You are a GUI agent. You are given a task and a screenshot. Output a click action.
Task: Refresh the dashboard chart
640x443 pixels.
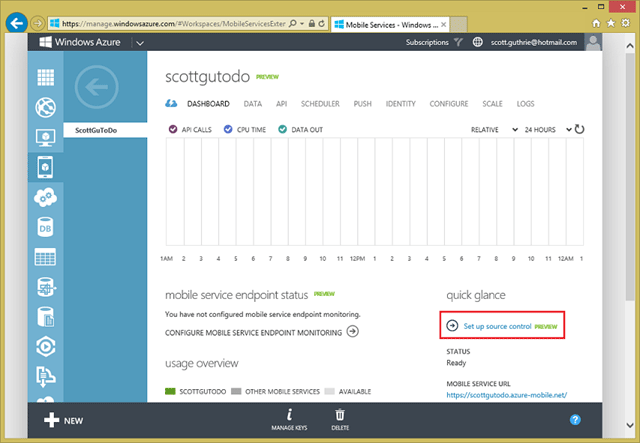pos(580,129)
